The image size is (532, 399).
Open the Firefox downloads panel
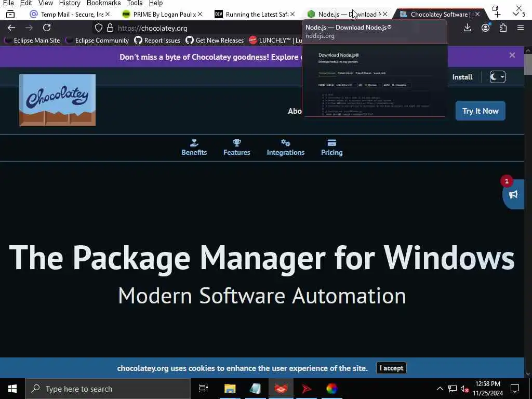click(x=467, y=28)
